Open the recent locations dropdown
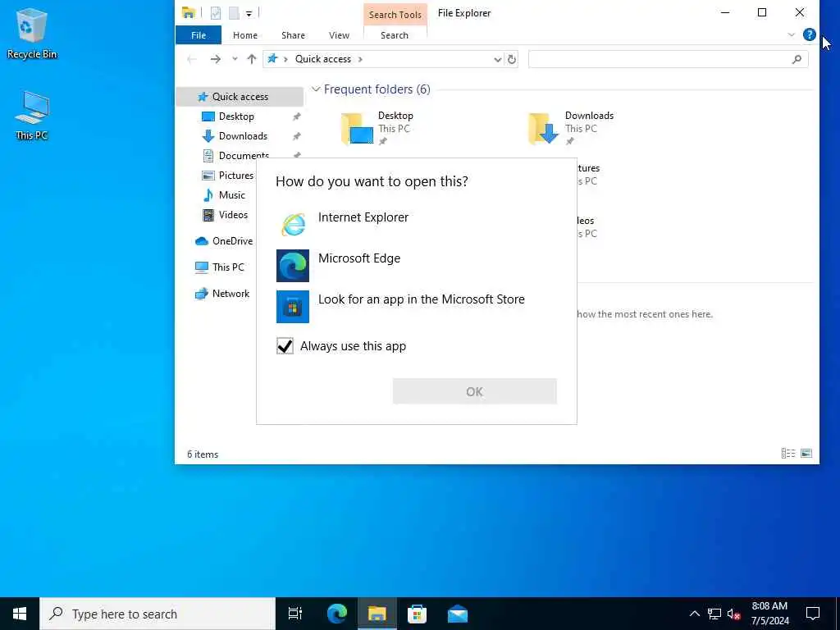This screenshot has width=840, height=630. coord(235,59)
